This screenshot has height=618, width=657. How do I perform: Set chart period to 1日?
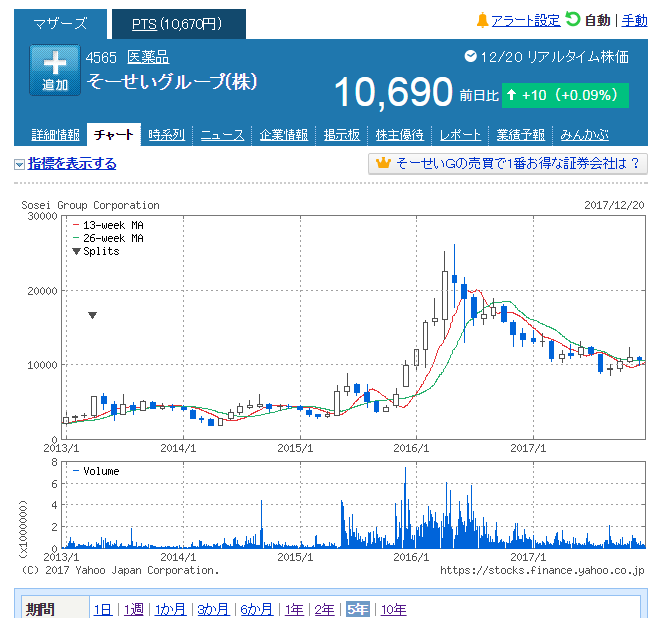coord(103,610)
